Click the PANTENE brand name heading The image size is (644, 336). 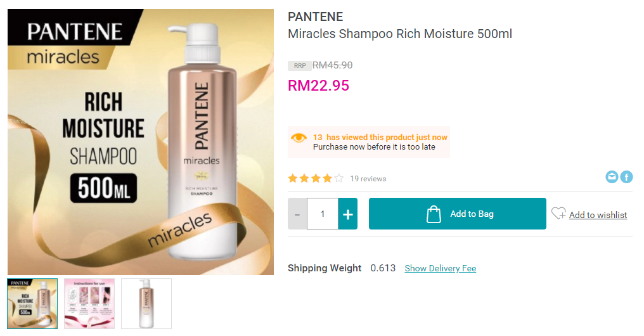(315, 17)
